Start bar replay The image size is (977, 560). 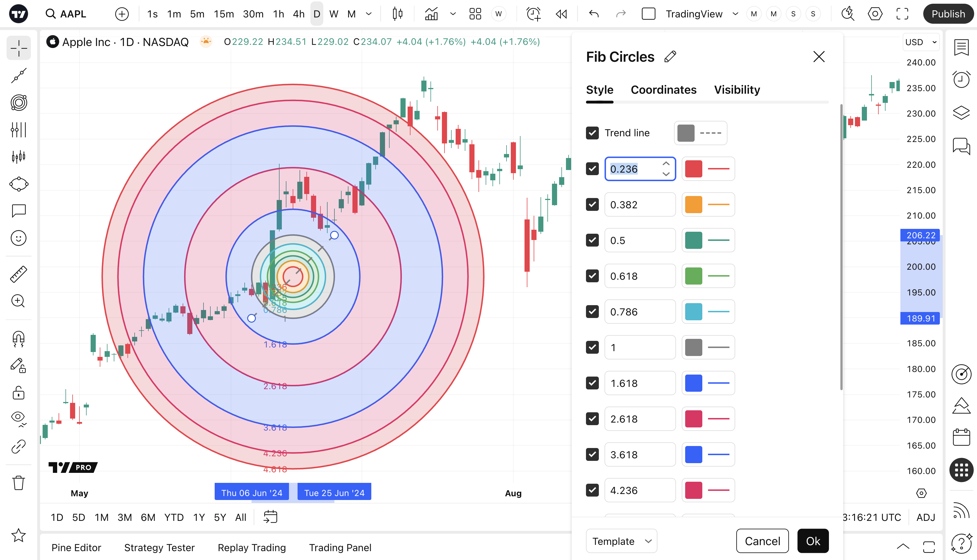(561, 14)
